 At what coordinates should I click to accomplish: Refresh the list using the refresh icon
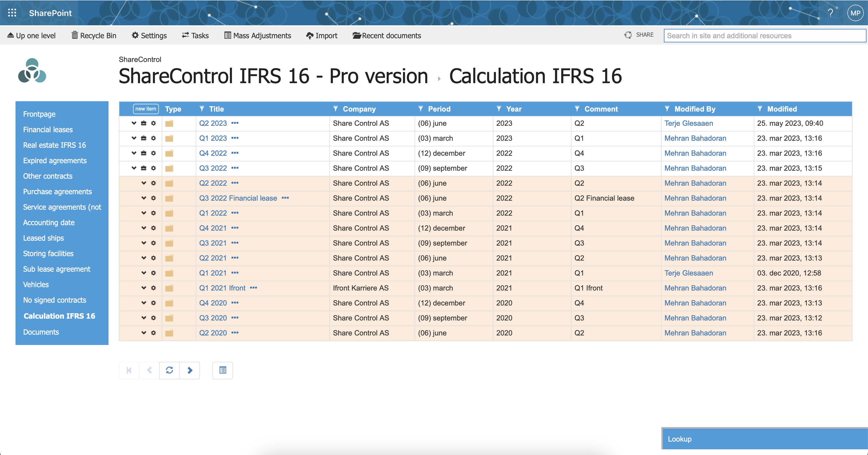169,370
